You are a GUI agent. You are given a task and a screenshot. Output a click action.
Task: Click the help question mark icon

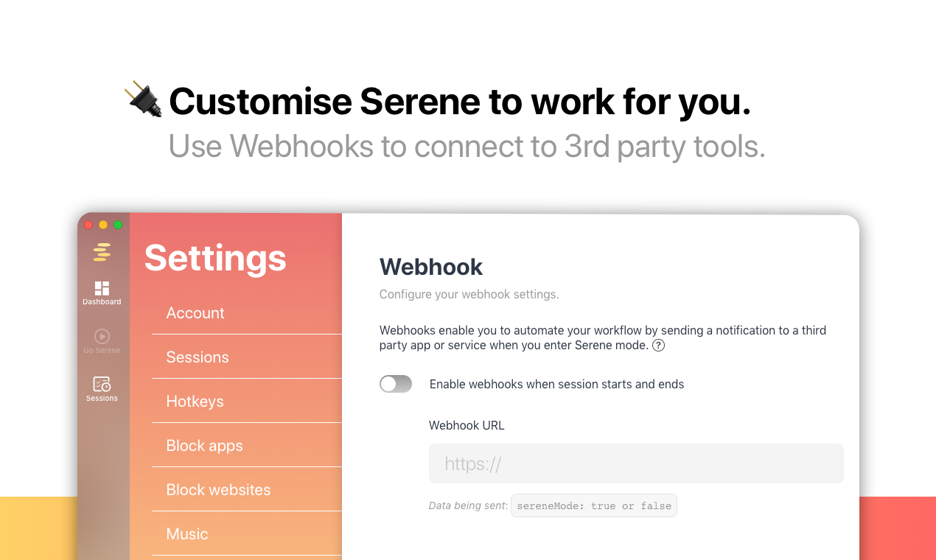659,346
